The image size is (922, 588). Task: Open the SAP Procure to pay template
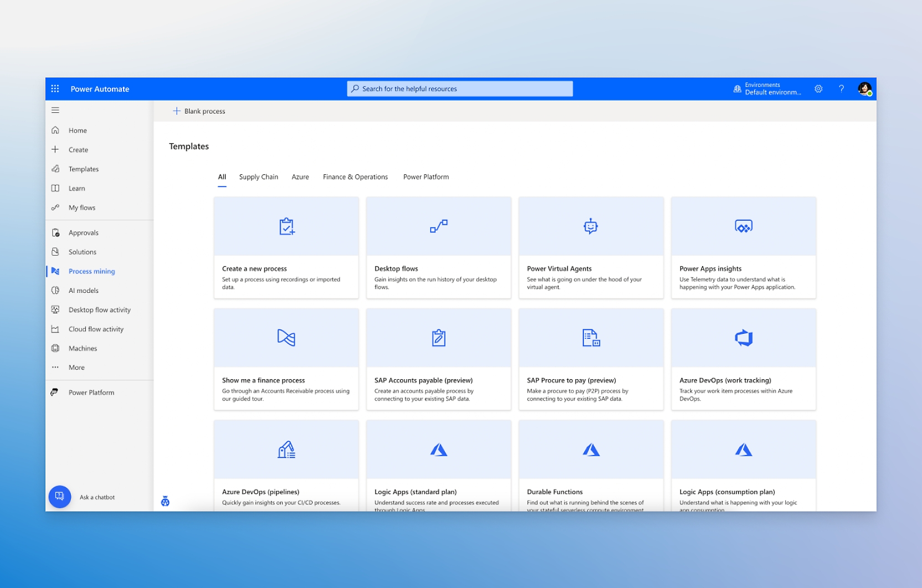(x=591, y=359)
